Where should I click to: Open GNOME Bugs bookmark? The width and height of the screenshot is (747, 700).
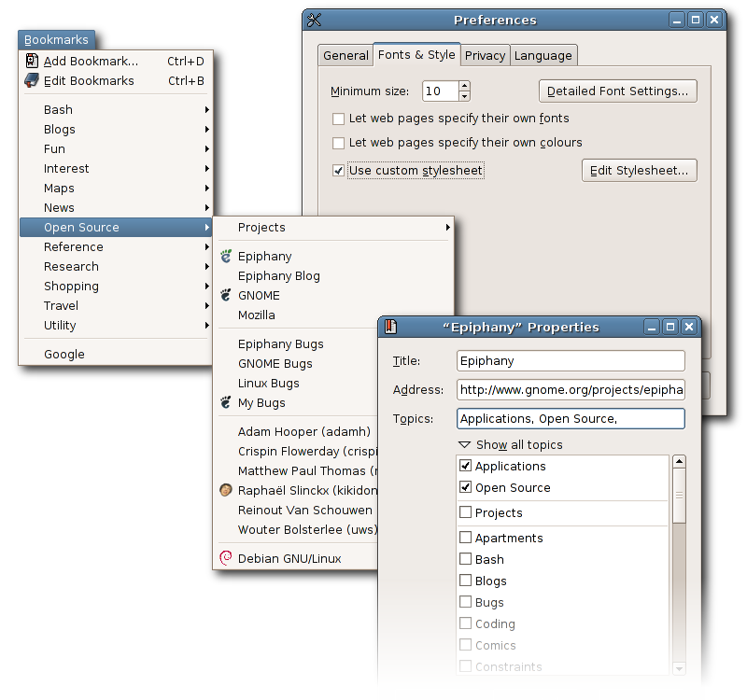tap(275, 363)
